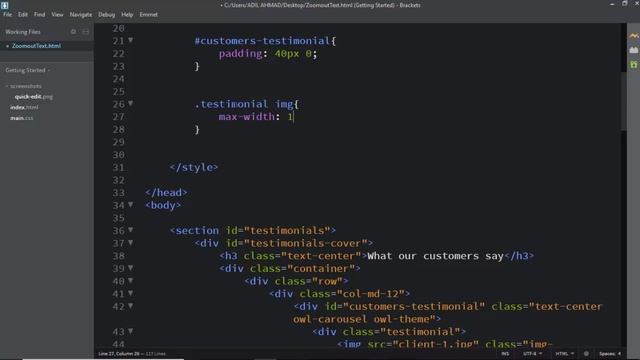This screenshot has width=640, height=360.
Task: Open the Edit menu
Action: [x=23, y=14]
